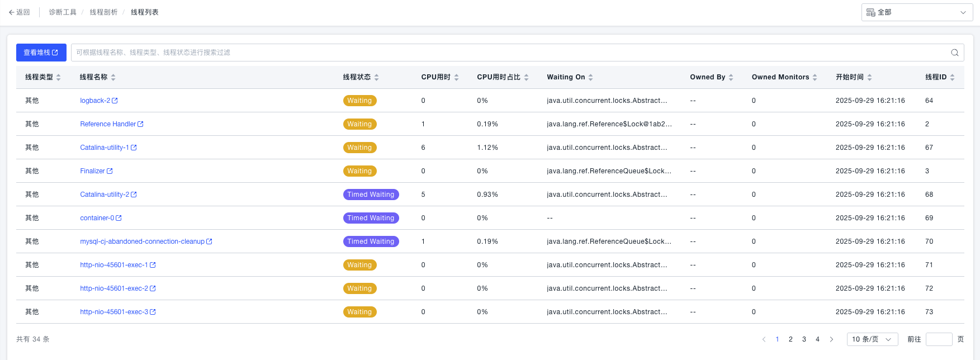Click the 返回 back link
The width and height of the screenshot is (980, 360).
pyautogui.click(x=20, y=12)
